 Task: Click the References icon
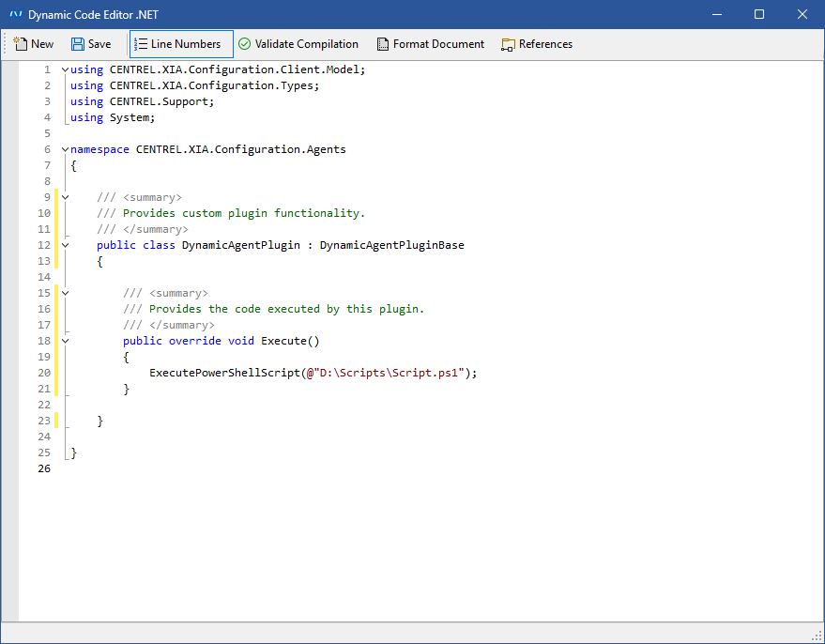(509, 44)
